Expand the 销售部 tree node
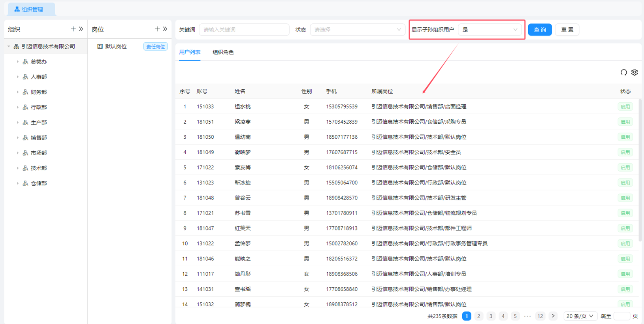The image size is (644, 324). click(x=17, y=138)
